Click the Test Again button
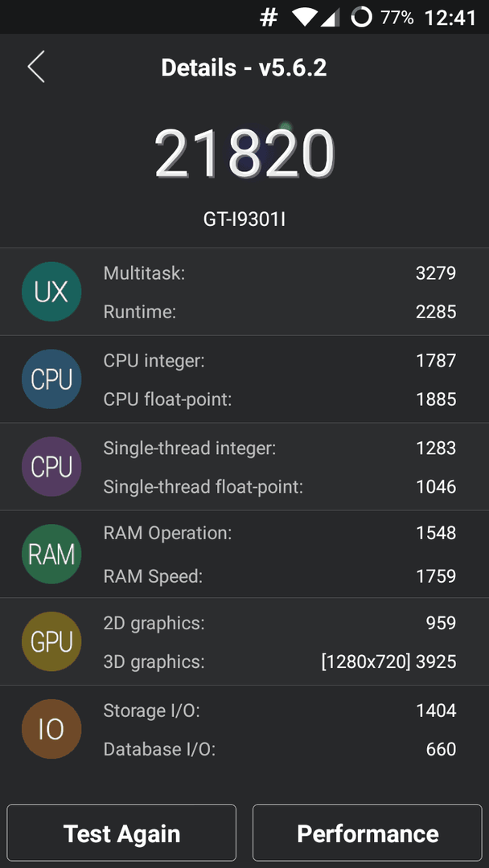The image size is (489, 868). tap(121, 833)
